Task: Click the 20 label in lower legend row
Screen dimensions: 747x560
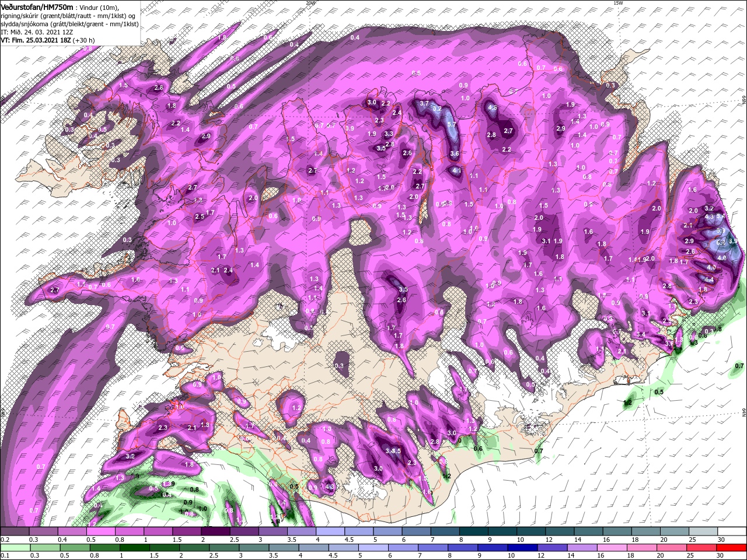Action: point(661,555)
